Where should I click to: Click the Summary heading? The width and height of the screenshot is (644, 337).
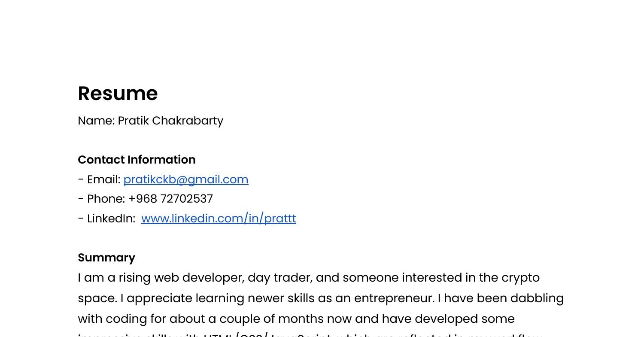tap(106, 258)
